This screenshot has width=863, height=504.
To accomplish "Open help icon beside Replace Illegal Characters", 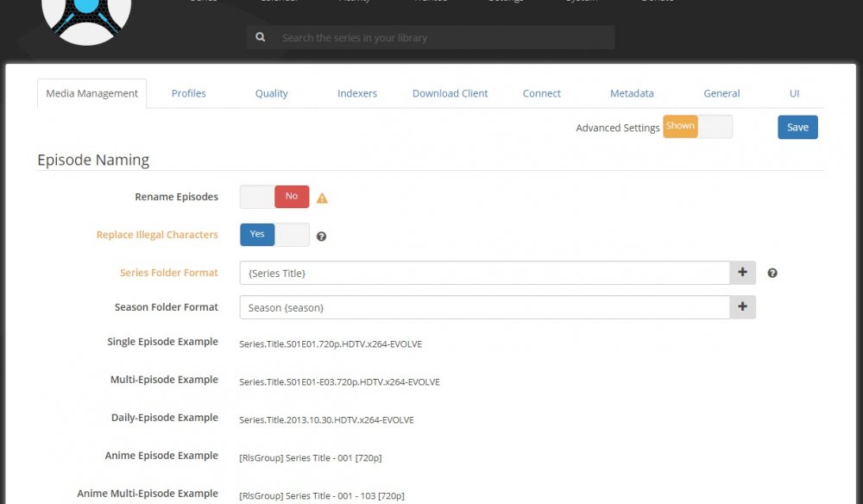I will pyautogui.click(x=321, y=236).
